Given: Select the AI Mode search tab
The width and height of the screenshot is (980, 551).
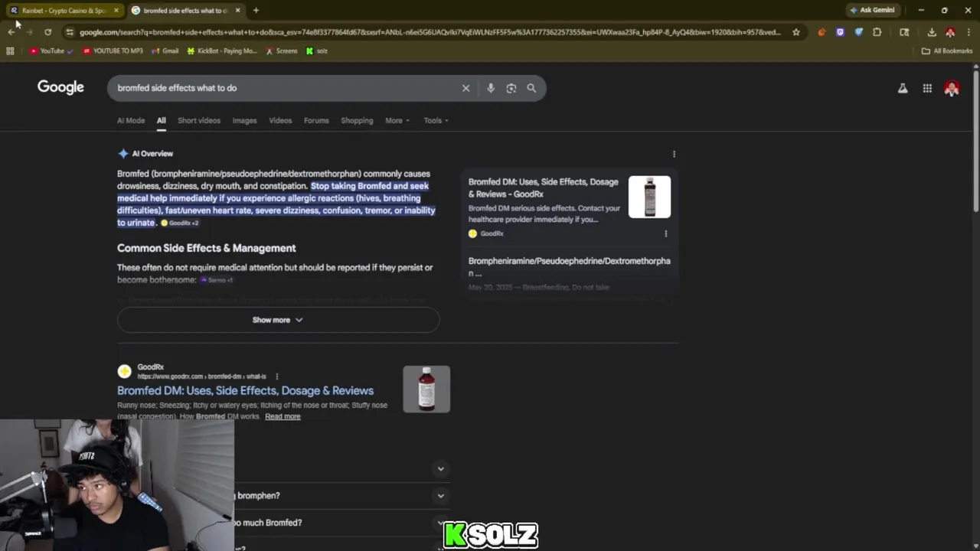Looking at the screenshot, I should coord(131,120).
